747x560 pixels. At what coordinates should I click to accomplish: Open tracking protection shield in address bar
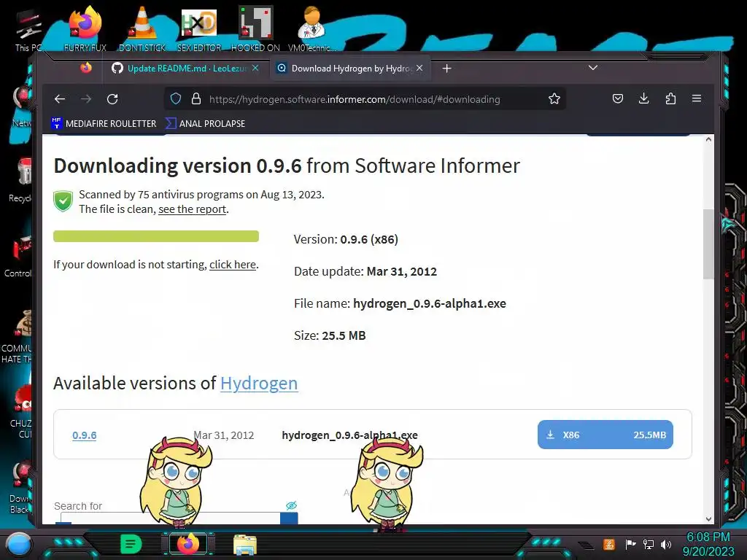click(x=176, y=98)
